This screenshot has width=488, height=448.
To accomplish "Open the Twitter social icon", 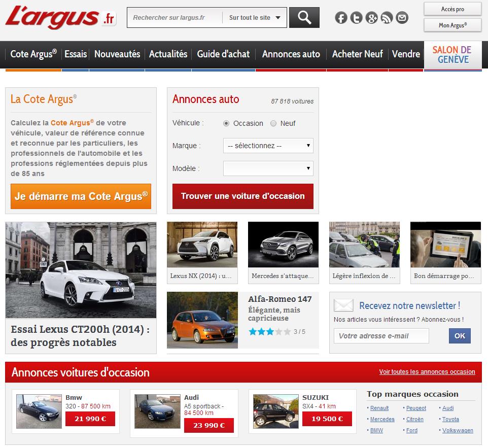I will 356,18.
